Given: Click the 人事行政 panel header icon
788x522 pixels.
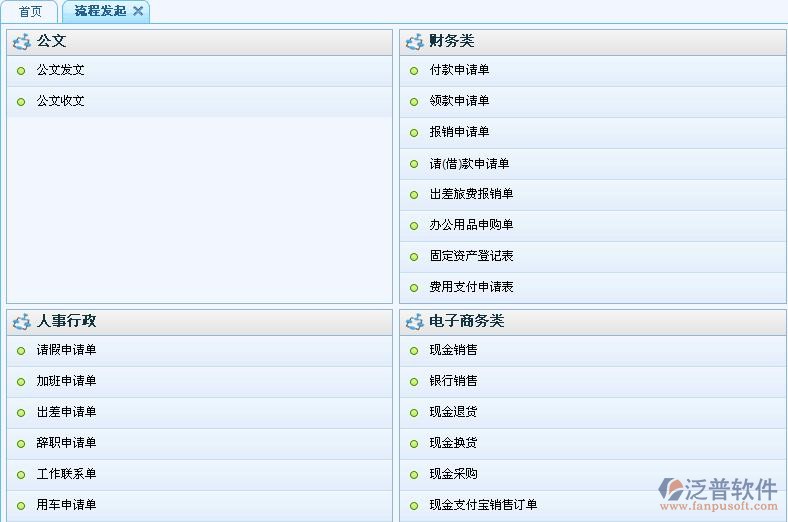Looking at the screenshot, I should (22, 322).
